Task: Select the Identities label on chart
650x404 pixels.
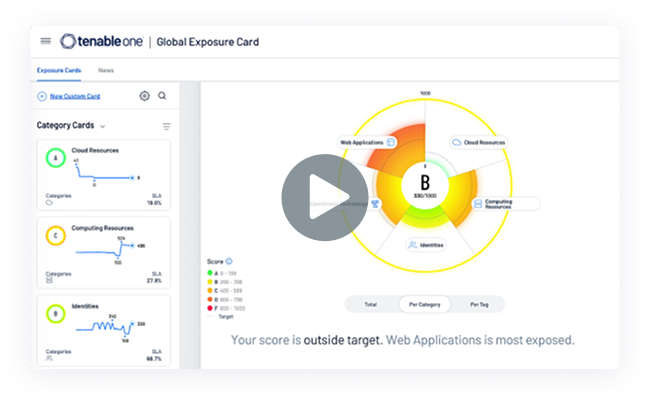Action: (427, 244)
